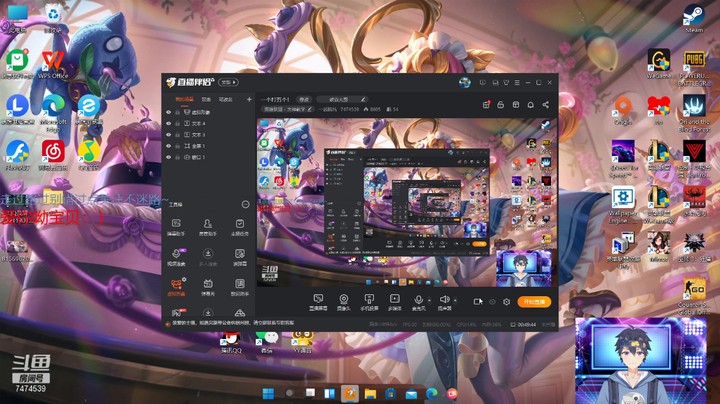Add a camera source from bottom toolbar
Screen dimensions: 720x404
pyautogui.click(x=343, y=302)
